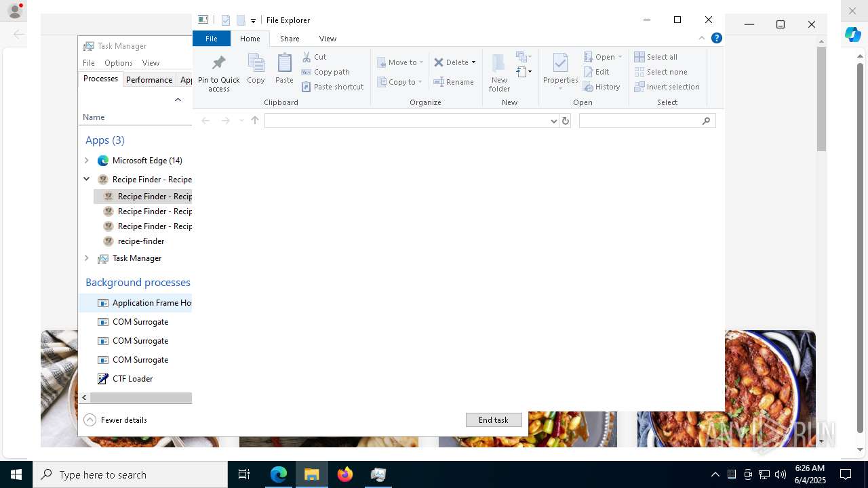
Task: Select Application Frame Host process
Action: click(136, 303)
